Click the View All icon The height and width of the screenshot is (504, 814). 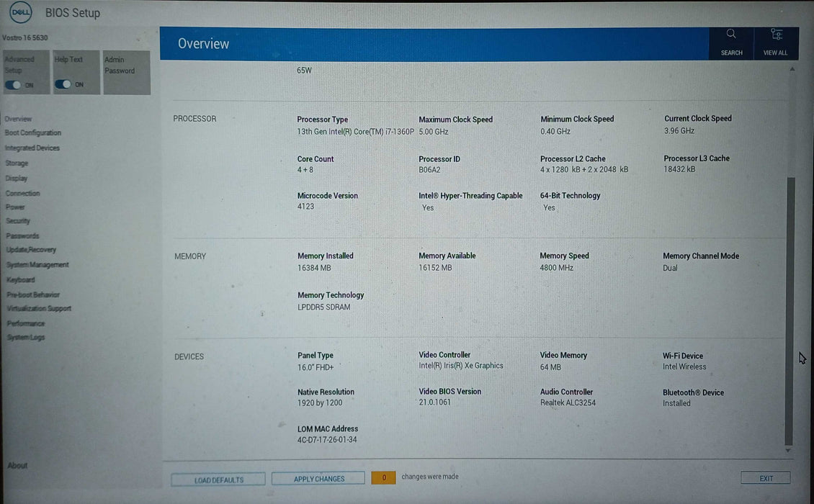pos(776,35)
